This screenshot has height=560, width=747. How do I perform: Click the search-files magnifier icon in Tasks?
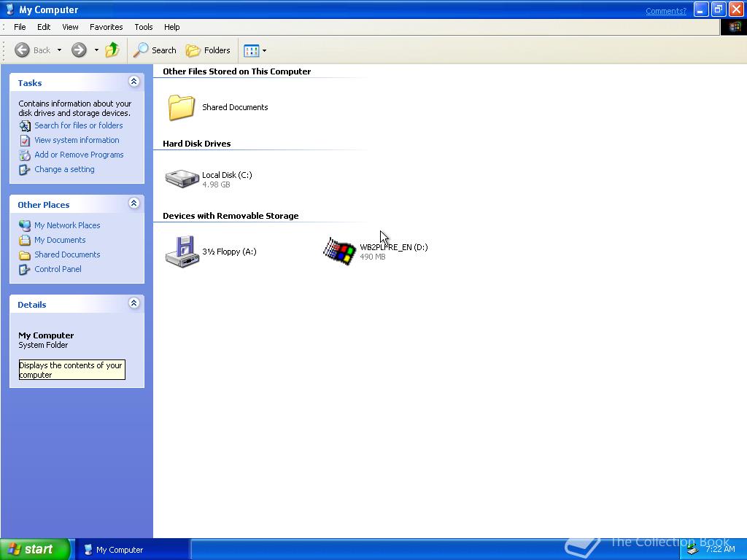[25, 125]
